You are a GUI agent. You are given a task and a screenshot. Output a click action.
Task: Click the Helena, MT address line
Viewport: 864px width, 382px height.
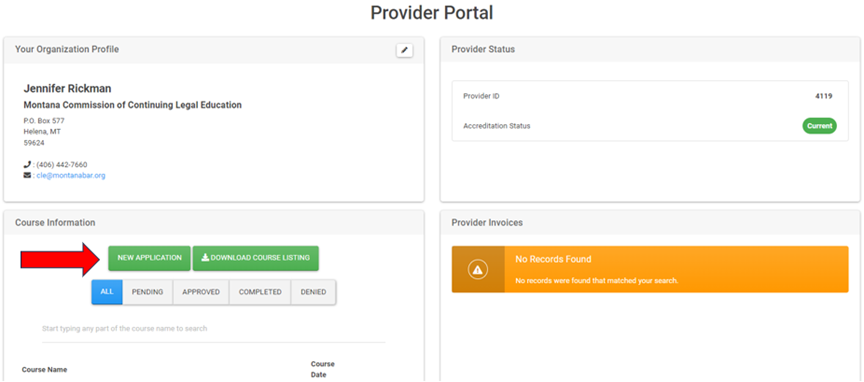(x=42, y=132)
